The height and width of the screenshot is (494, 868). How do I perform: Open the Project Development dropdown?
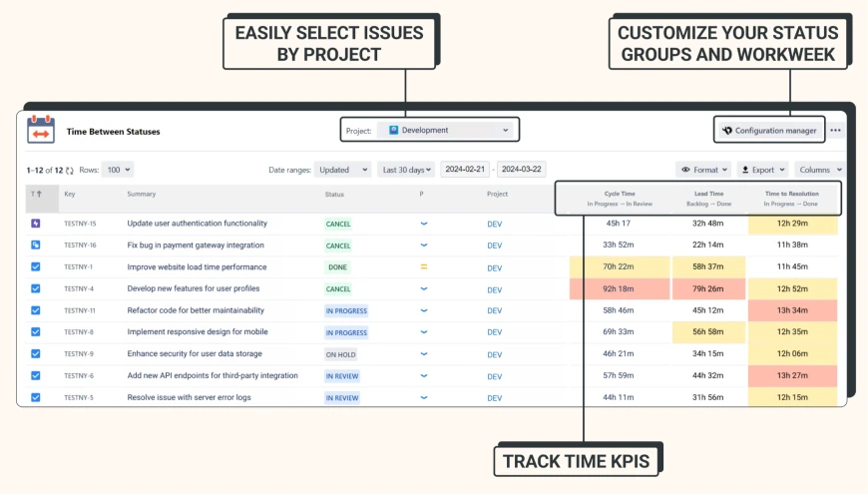[x=445, y=130]
